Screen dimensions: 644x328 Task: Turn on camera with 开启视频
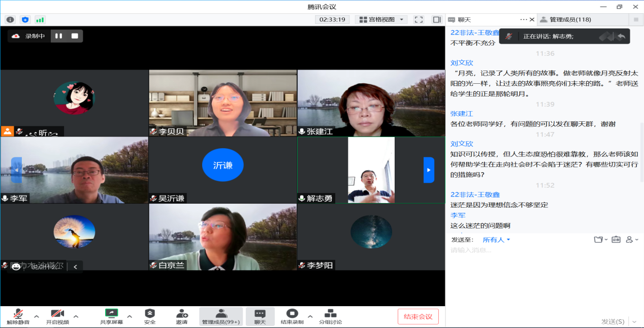(x=57, y=316)
